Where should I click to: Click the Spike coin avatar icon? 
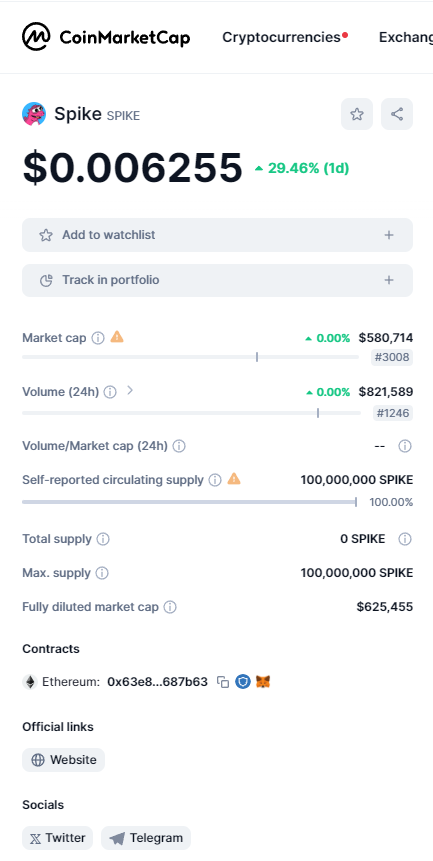34,114
